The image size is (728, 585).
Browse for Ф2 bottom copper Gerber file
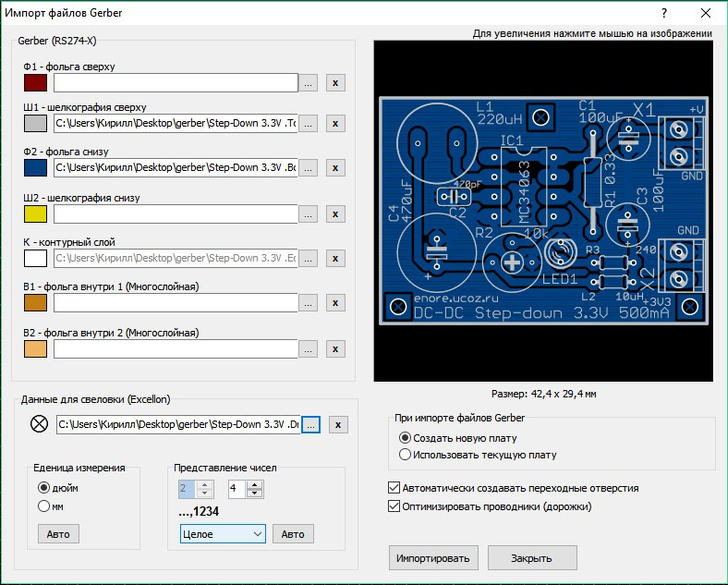pos(309,168)
